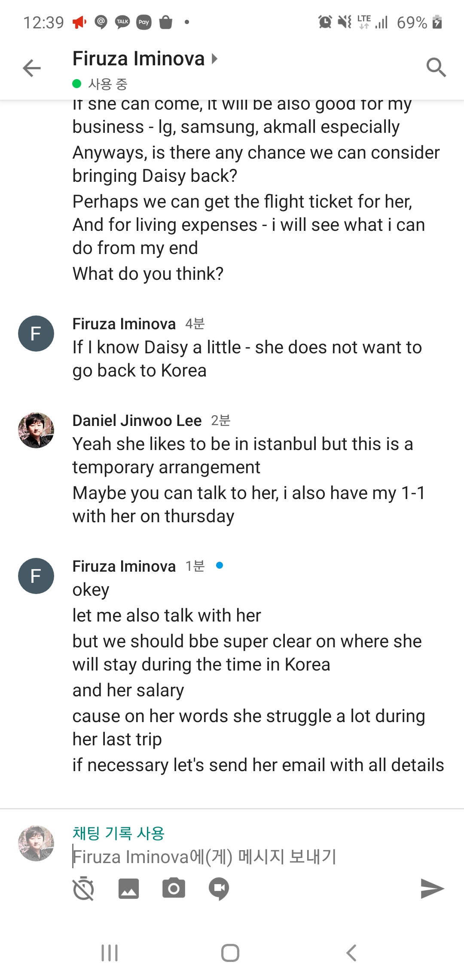Tap the back arrow in the header

click(31, 68)
